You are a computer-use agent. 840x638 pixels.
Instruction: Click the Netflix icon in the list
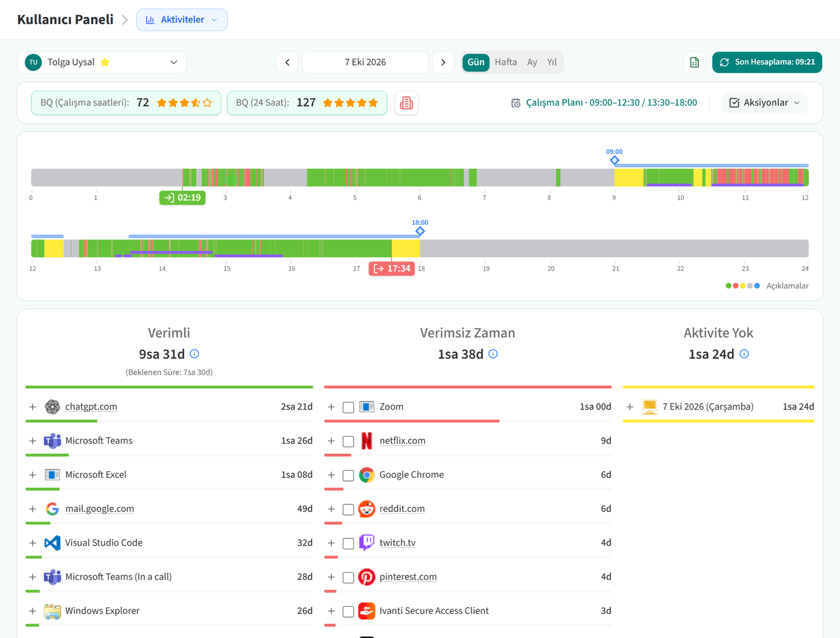(367, 441)
